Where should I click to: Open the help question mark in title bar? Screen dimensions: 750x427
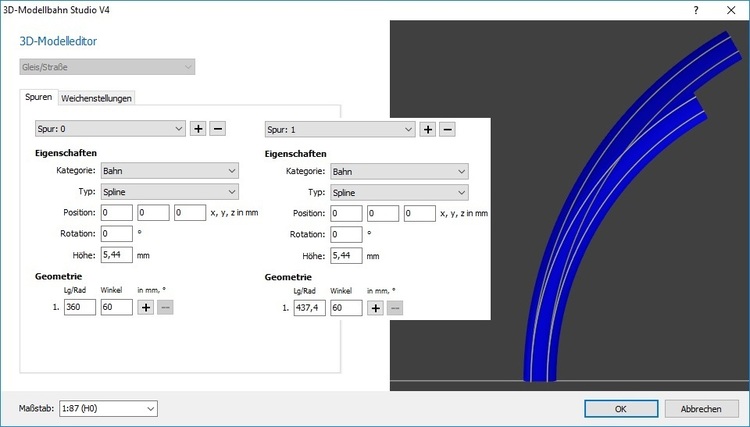pos(696,10)
